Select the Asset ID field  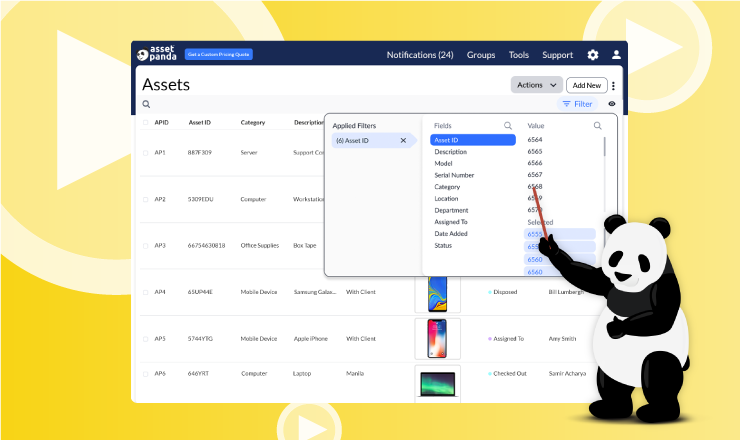point(473,140)
